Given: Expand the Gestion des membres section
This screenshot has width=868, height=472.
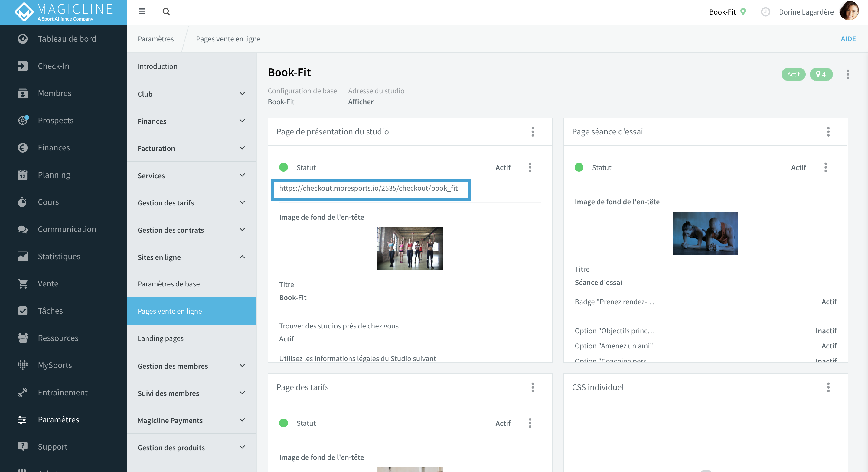Looking at the screenshot, I should pyautogui.click(x=191, y=366).
